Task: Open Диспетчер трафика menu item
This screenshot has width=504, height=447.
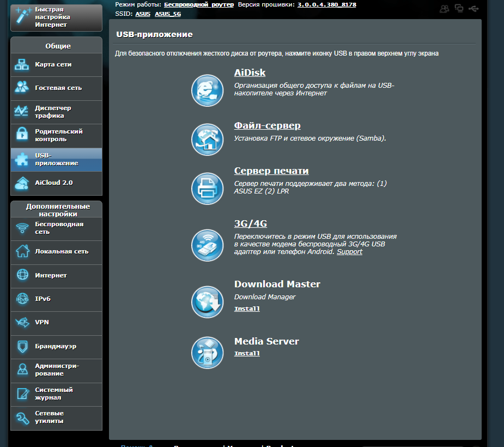Action: click(56, 112)
